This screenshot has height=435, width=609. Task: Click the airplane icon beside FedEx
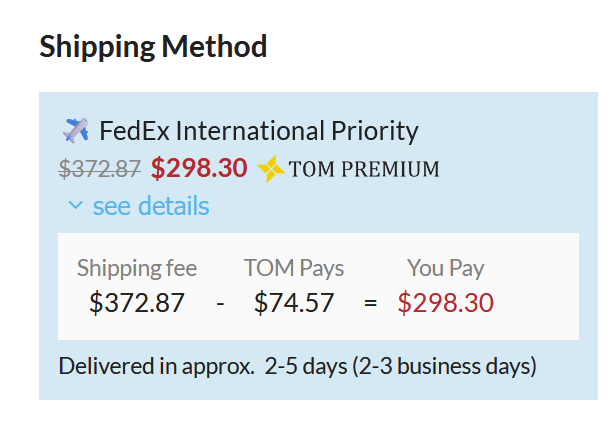(76, 130)
